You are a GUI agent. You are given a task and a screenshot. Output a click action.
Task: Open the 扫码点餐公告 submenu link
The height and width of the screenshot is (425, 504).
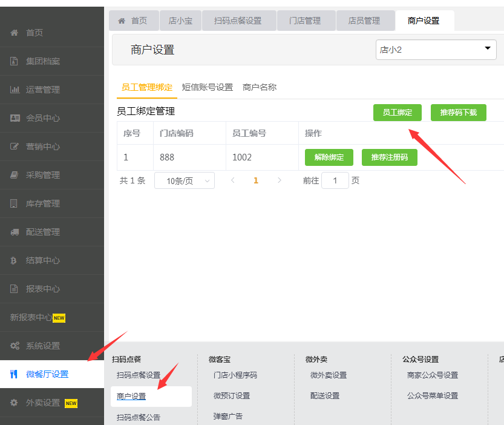pyautogui.click(x=139, y=417)
